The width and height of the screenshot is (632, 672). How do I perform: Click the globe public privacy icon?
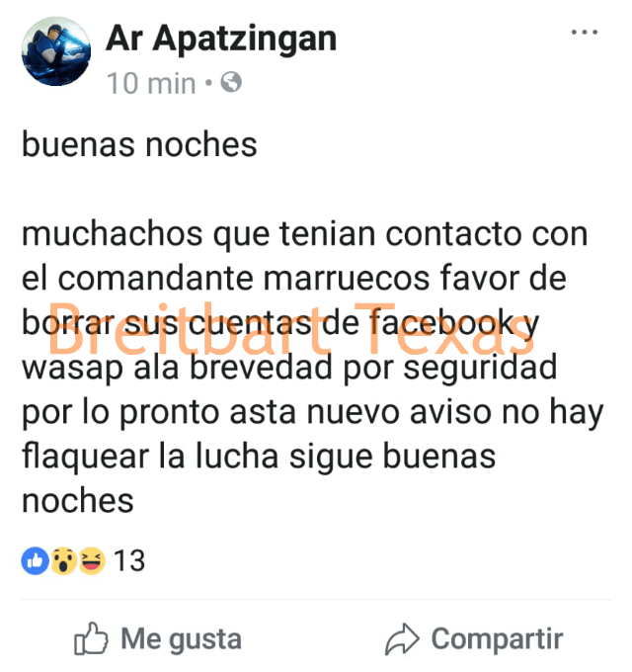pos(231,82)
